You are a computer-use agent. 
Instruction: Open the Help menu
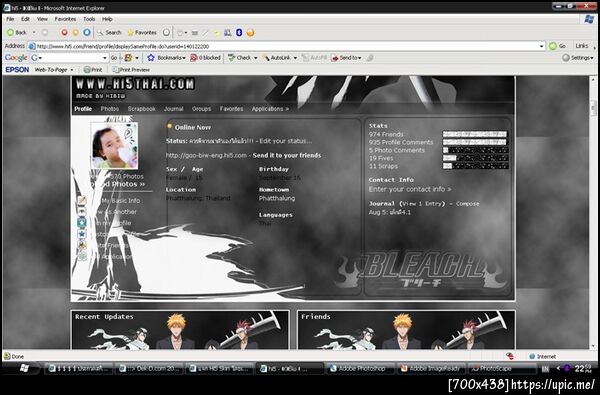tap(107, 19)
